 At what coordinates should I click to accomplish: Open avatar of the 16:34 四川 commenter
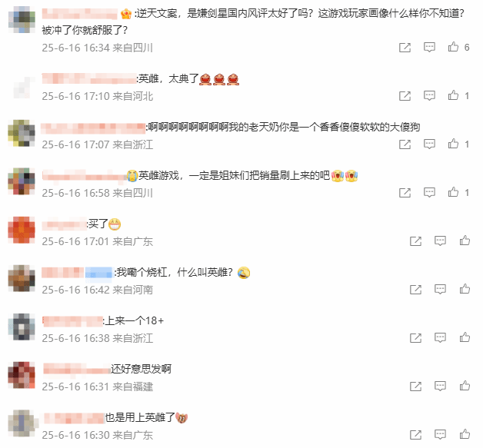[22, 19]
